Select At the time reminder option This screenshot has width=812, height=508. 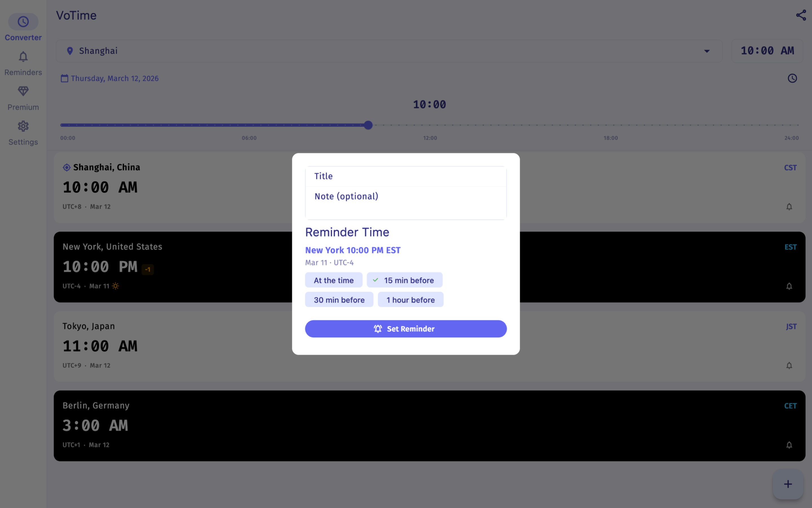[334, 280]
